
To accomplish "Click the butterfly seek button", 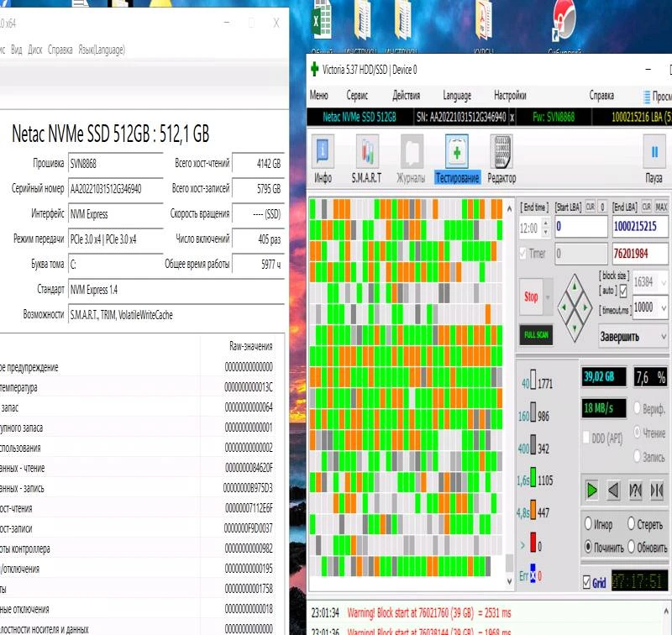I will coord(657,491).
